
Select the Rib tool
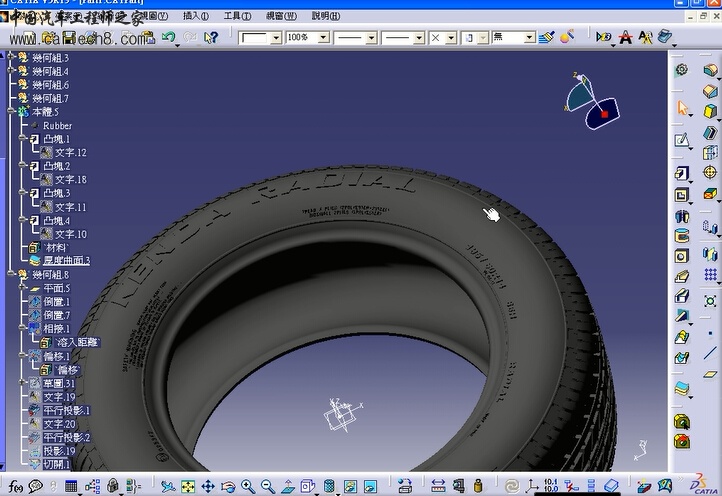click(x=682, y=276)
